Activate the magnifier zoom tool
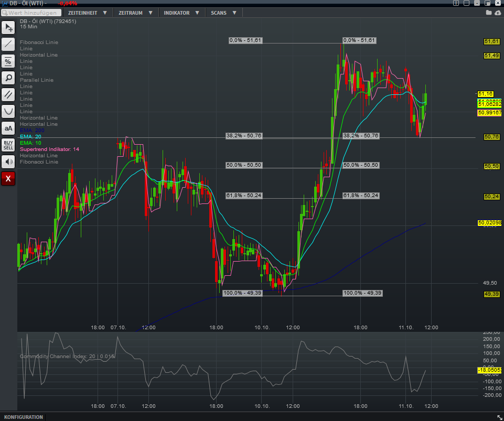 [x=8, y=78]
